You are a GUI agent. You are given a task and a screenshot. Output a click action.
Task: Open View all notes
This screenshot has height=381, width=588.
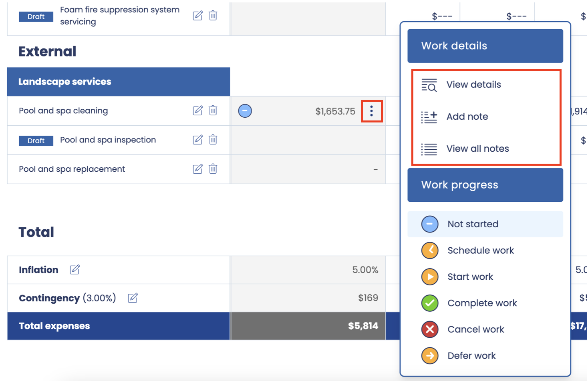[477, 149]
